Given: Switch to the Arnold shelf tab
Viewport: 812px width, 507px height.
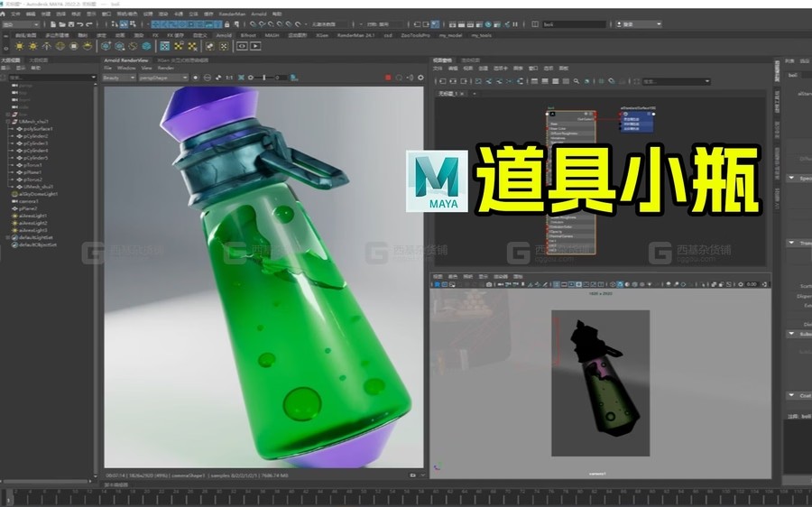Looking at the screenshot, I should [223, 35].
